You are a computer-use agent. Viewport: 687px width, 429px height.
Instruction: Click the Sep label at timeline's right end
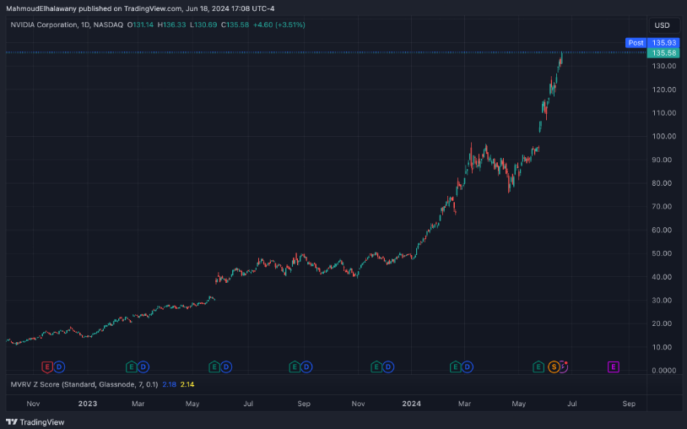pos(628,404)
